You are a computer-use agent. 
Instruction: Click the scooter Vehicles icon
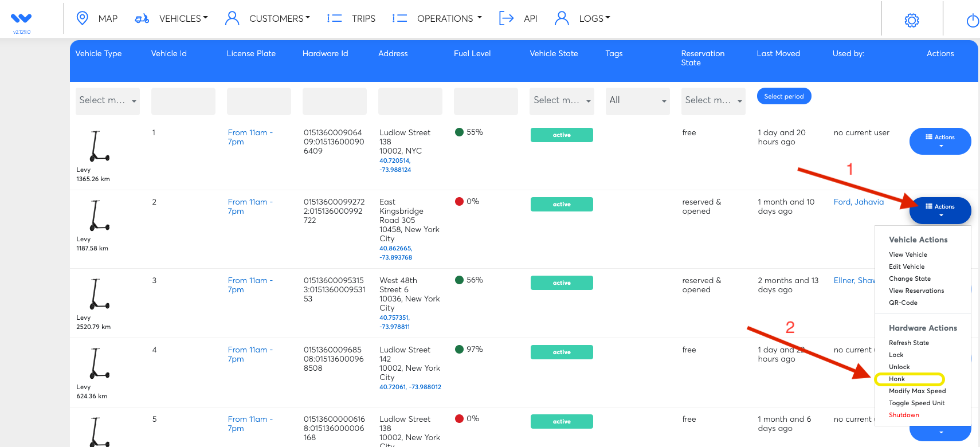coord(142,19)
